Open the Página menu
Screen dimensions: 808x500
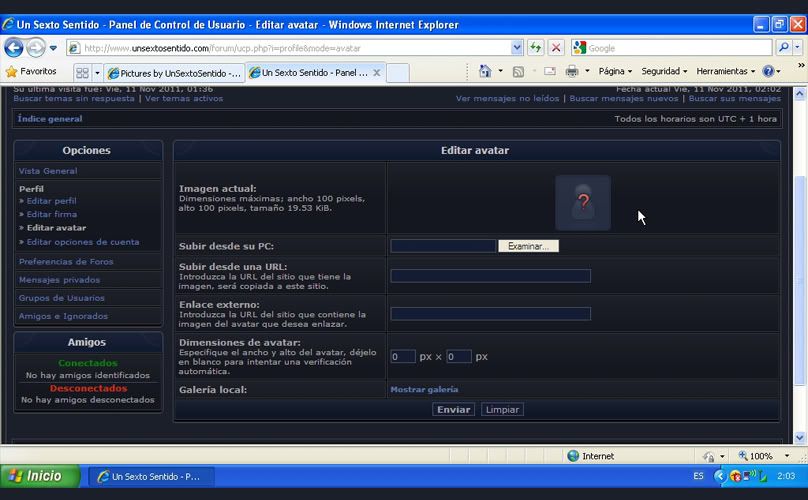click(615, 71)
